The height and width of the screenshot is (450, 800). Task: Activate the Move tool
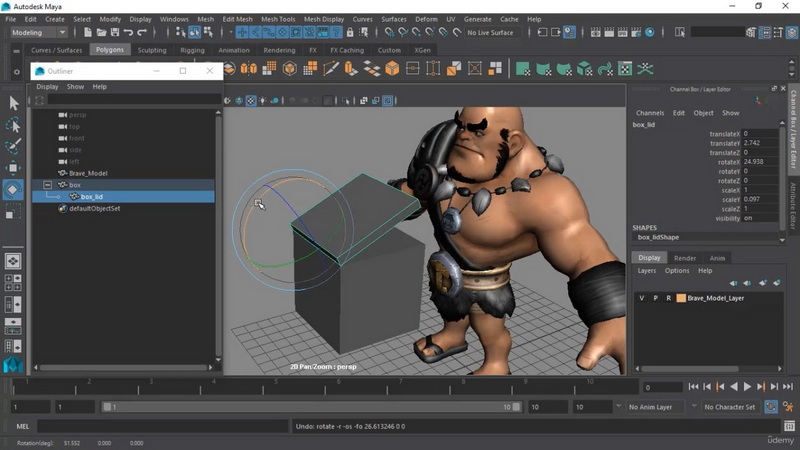[13, 168]
